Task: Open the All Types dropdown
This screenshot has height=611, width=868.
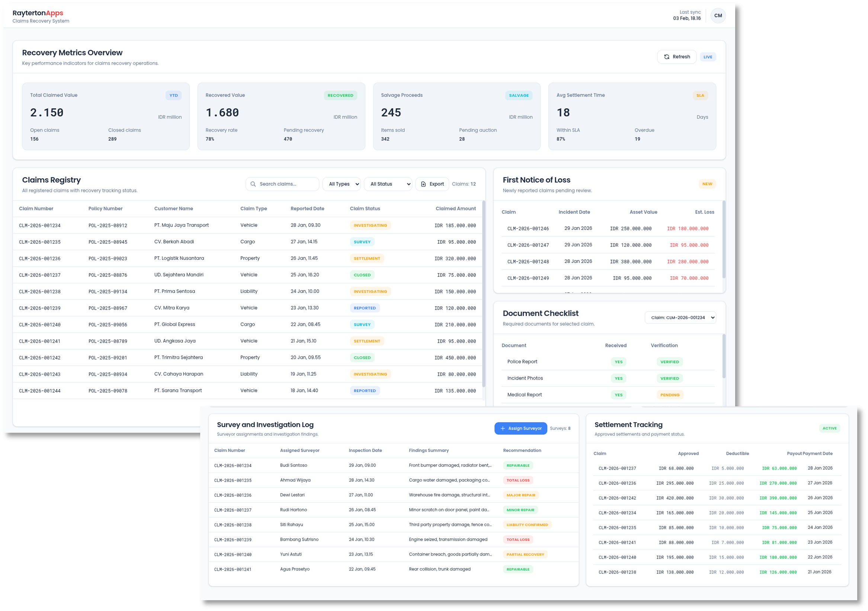Action: (342, 184)
